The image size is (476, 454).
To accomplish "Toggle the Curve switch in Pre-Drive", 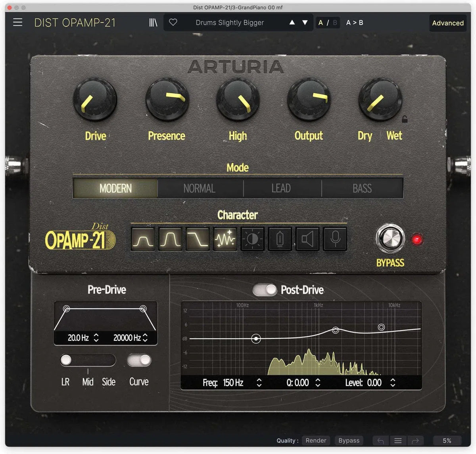I will [x=138, y=360].
